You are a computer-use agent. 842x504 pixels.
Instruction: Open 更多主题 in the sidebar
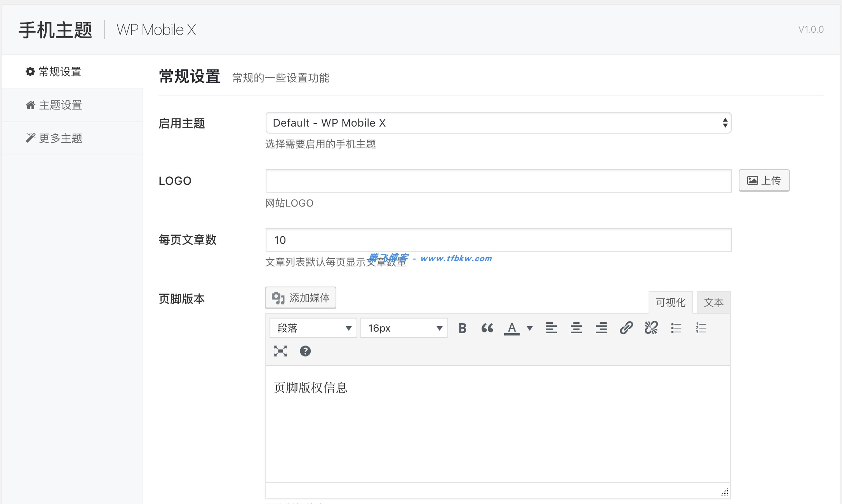point(72,138)
